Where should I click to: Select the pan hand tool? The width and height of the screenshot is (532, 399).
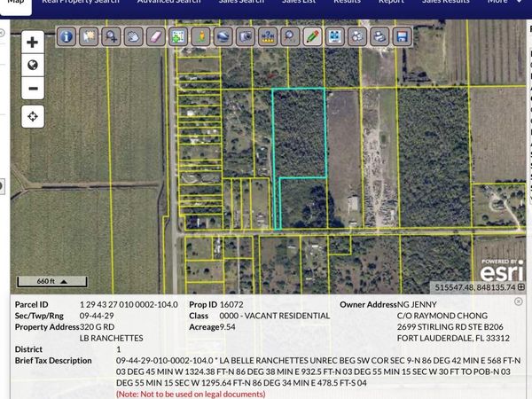coord(133,36)
